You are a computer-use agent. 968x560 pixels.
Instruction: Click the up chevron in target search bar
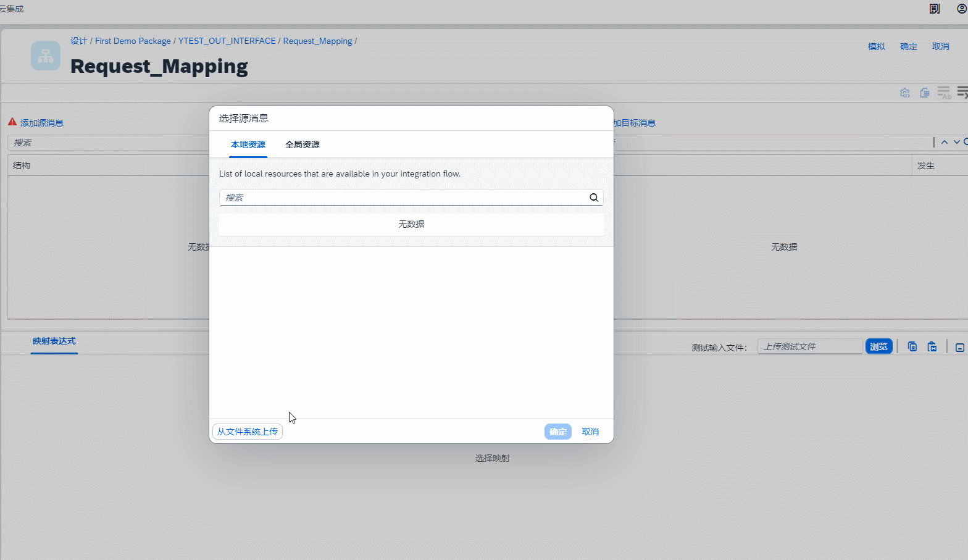[945, 143]
